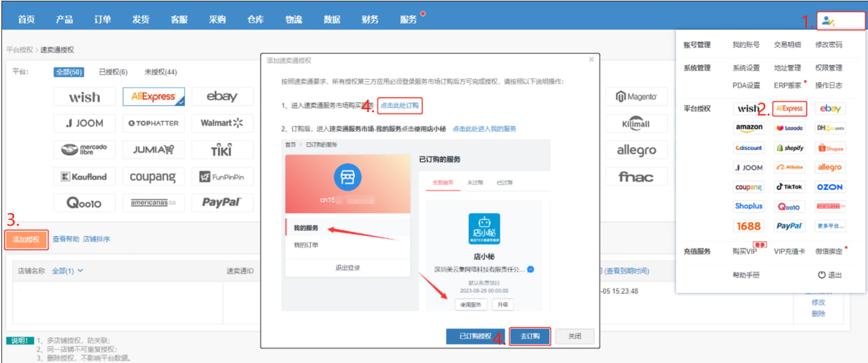Open the 服务 menu
This screenshot has height=363, width=868.
click(408, 20)
